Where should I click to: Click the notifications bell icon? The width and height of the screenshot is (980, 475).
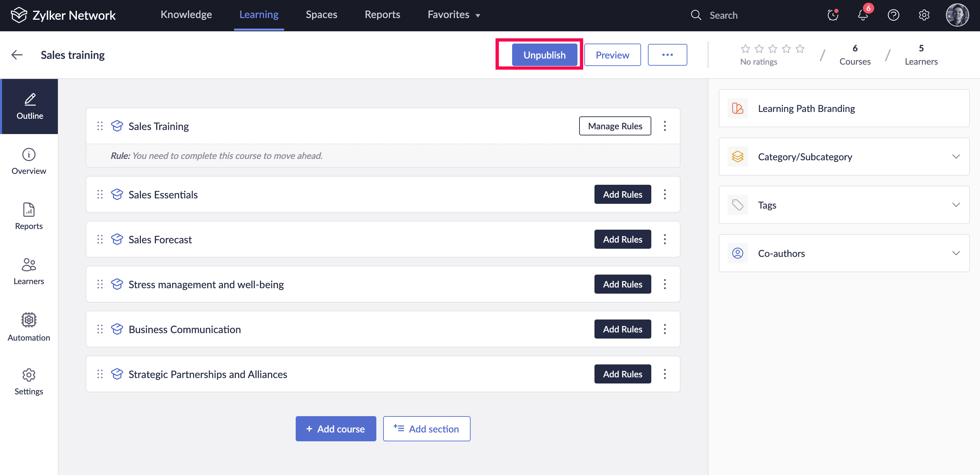(x=863, y=15)
